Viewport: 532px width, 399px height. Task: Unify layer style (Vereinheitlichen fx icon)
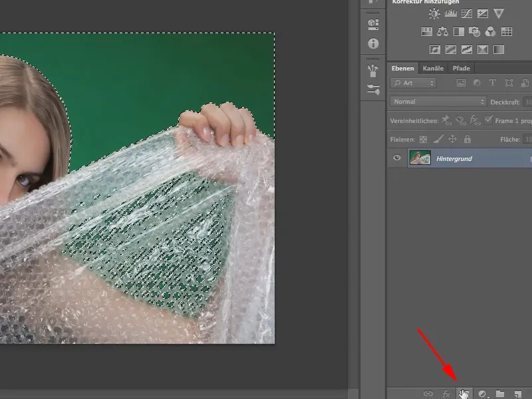click(x=475, y=120)
